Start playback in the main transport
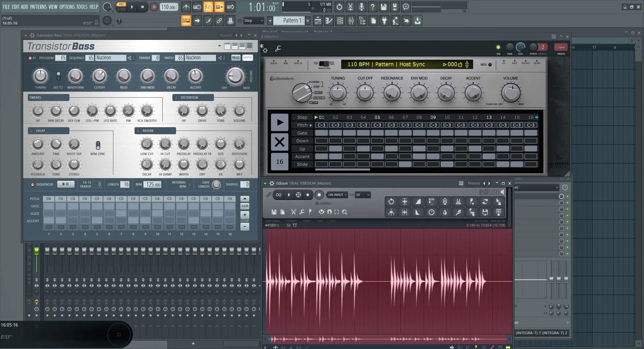This screenshot has width=644, height=349. click(x=132, y=7)
